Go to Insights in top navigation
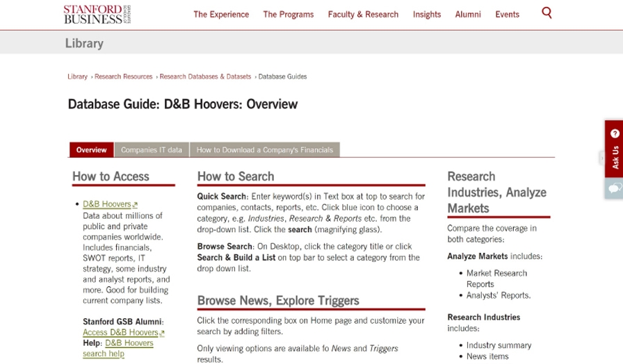The height and width of the screenshot is (364, 623). (x=426, y=15)
